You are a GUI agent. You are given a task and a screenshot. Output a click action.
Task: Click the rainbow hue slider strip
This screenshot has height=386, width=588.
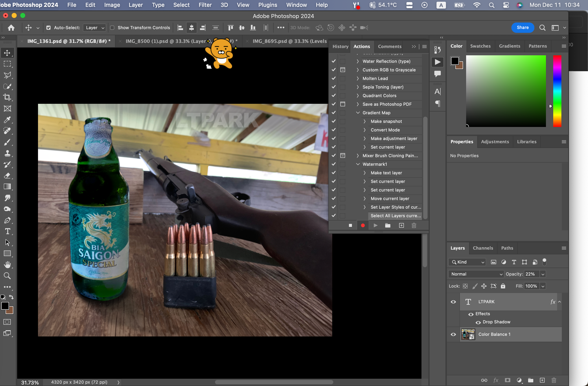coord(557,91)
